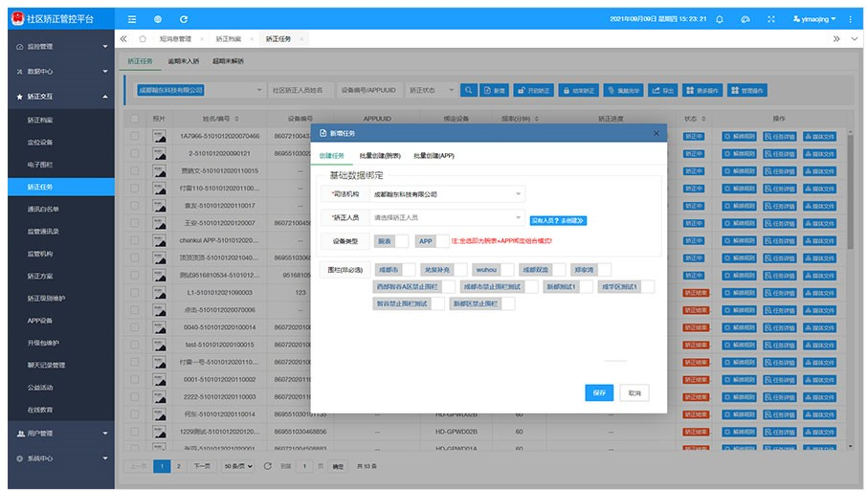868x491 pixels.
Task: Expand the 数据中心 sidebar section
Action: coord(61,72)
